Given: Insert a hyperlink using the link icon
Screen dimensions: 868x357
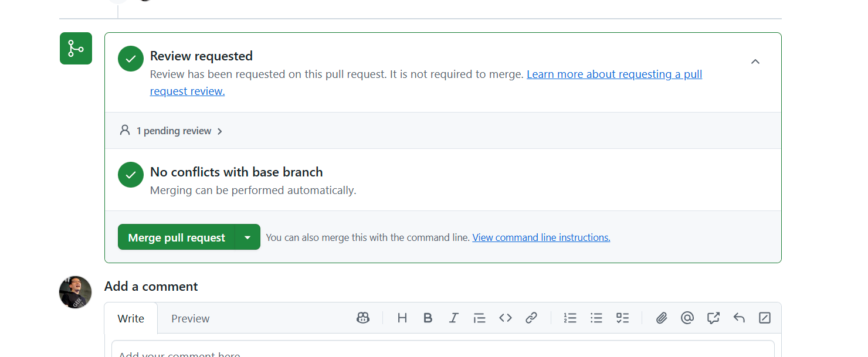Looking at the screenshot, I should point(531,318).
